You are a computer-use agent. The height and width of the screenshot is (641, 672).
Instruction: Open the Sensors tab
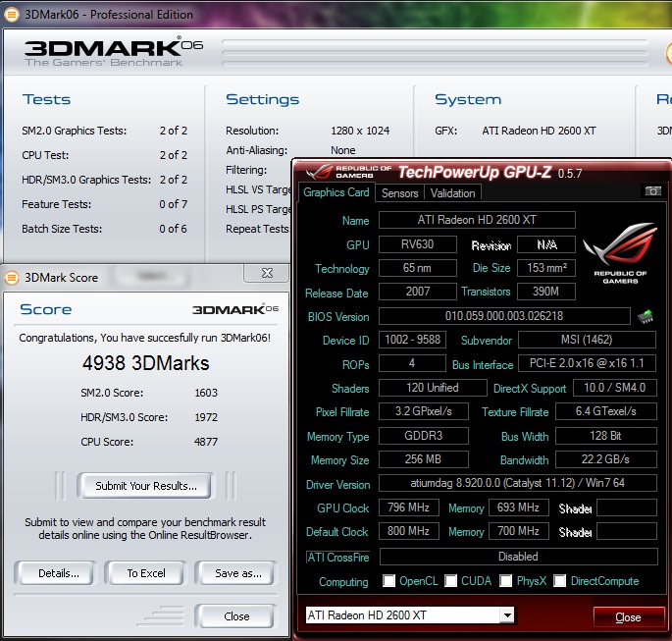click(x=400, y=193)
